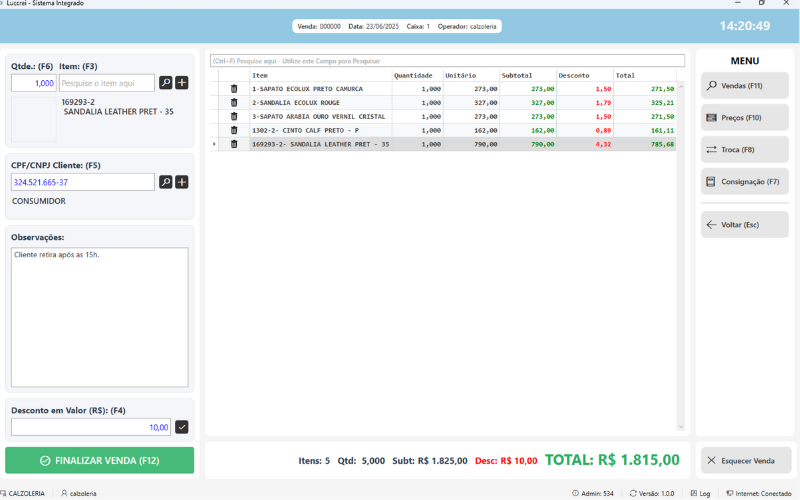
Task: Open Consignação (F7) option
Action: (744, 182)
